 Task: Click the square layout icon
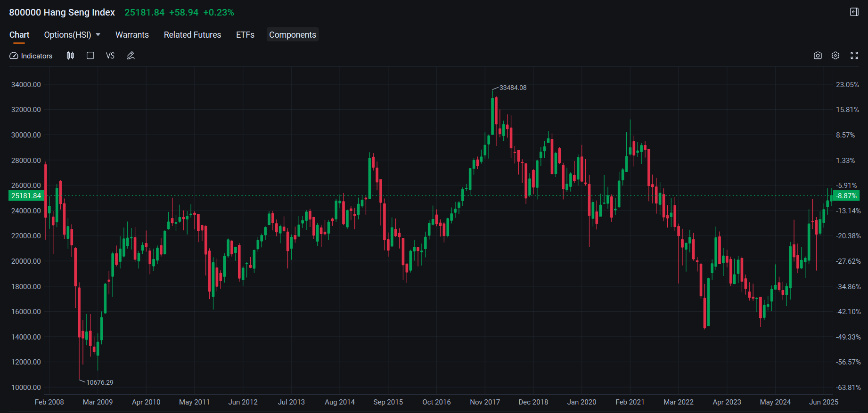tap(90, 56)
